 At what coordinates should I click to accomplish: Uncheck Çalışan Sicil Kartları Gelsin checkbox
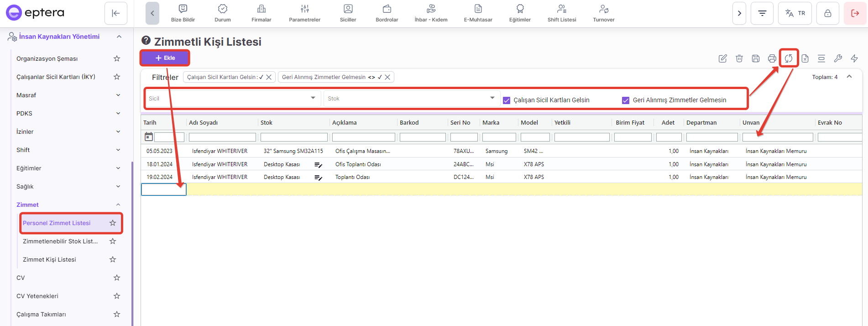point(506,100)
